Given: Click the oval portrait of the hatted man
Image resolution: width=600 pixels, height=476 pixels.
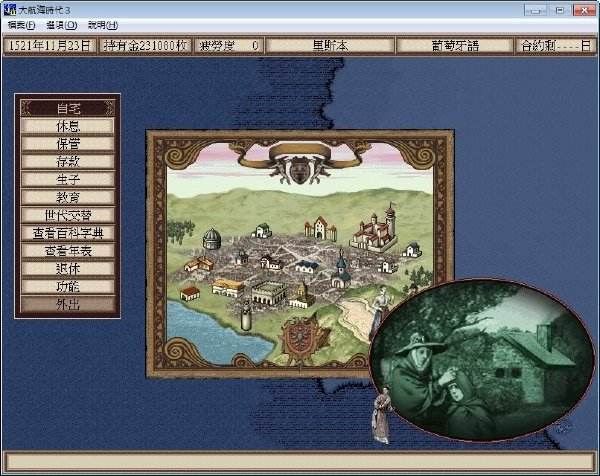Looking at the screenshot, I should point(483,360).
